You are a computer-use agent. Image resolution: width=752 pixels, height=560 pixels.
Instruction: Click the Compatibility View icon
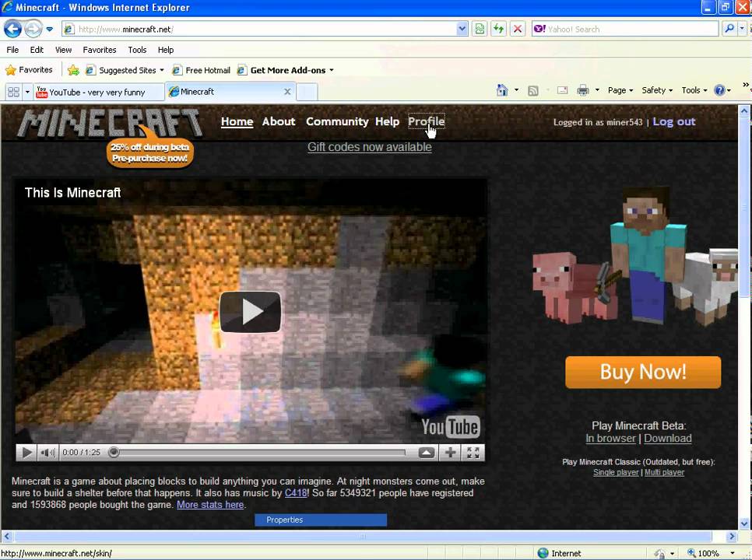tap(480, 30)
